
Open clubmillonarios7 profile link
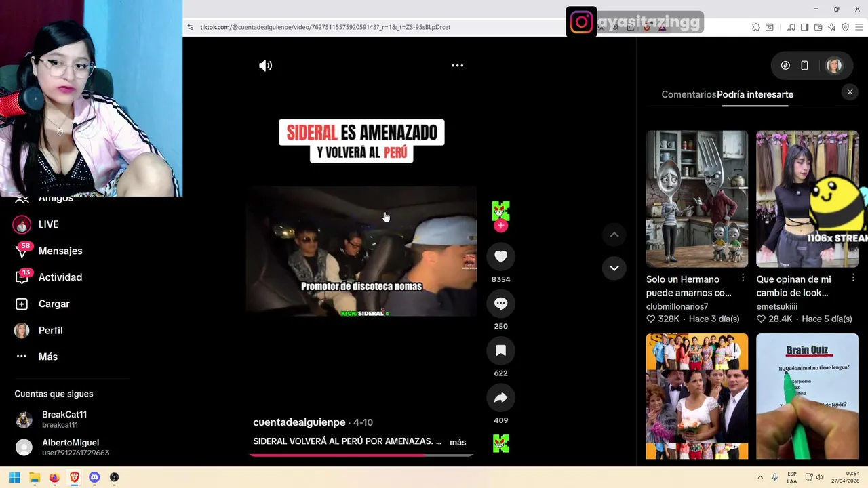point(677,306)
